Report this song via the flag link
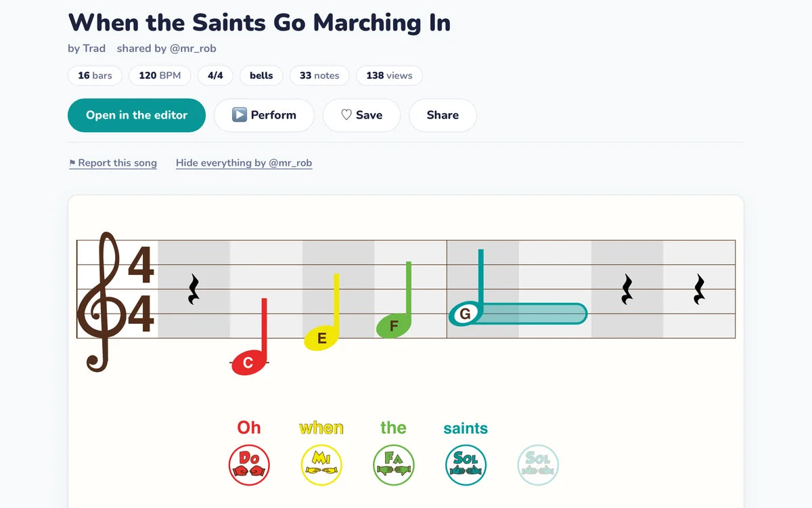 point(113,163)
